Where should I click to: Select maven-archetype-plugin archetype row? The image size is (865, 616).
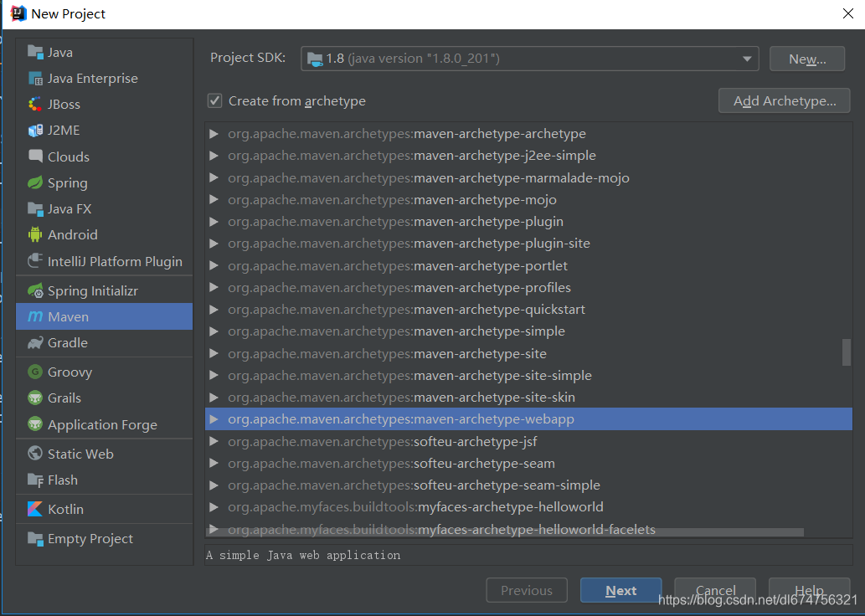[x=528, y=222]
